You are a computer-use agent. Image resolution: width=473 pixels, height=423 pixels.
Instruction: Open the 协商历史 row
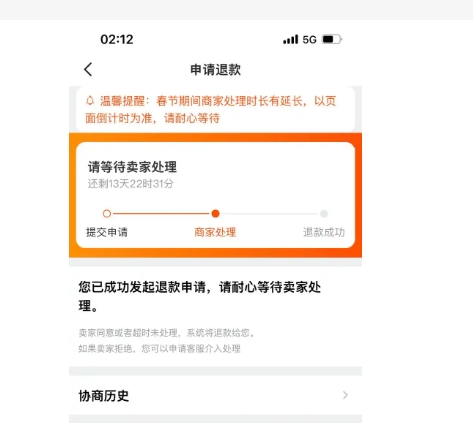(x=215, y=395)
